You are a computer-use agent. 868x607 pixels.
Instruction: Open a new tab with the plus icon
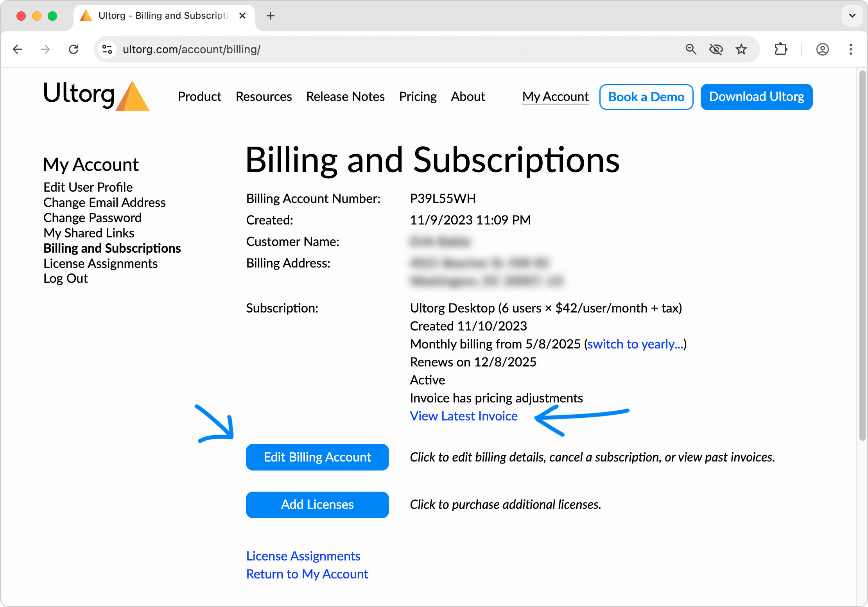click(x=270, y=16)
